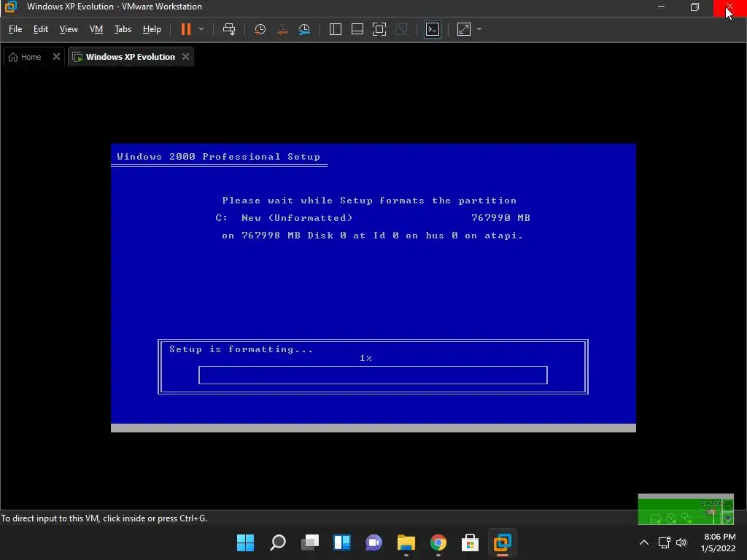Toggle the thumbnail bar at the bottom

357,29
